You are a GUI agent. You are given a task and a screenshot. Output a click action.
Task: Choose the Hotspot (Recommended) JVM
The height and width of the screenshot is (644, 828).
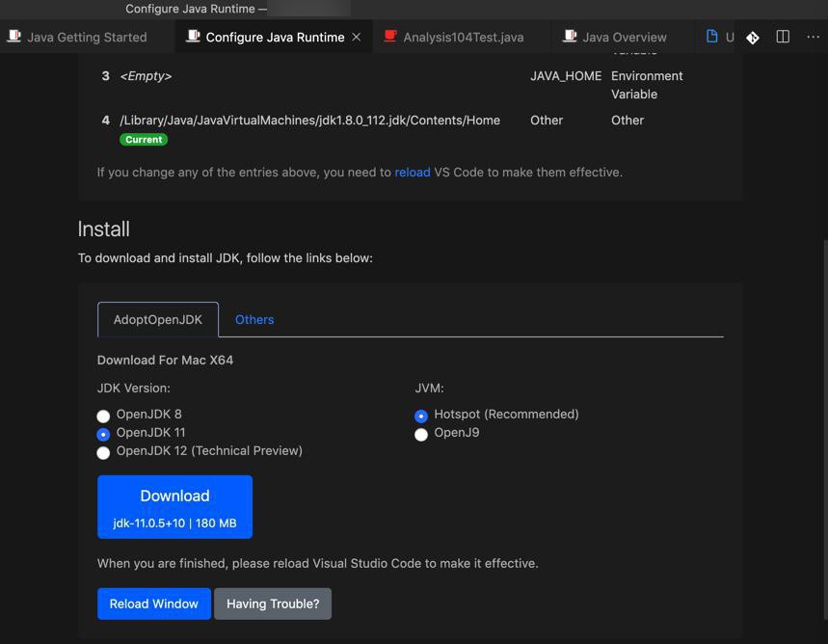pyautogui.click(x=421, y=416)
